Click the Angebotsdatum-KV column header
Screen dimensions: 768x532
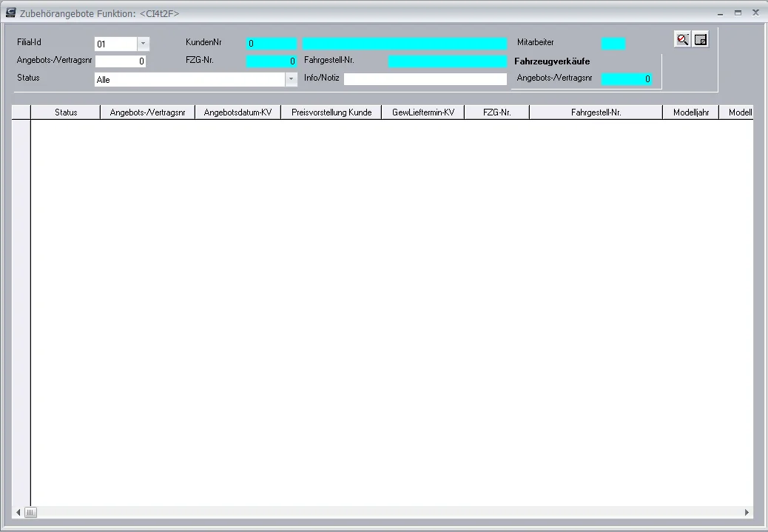click(x=238, y=112)
